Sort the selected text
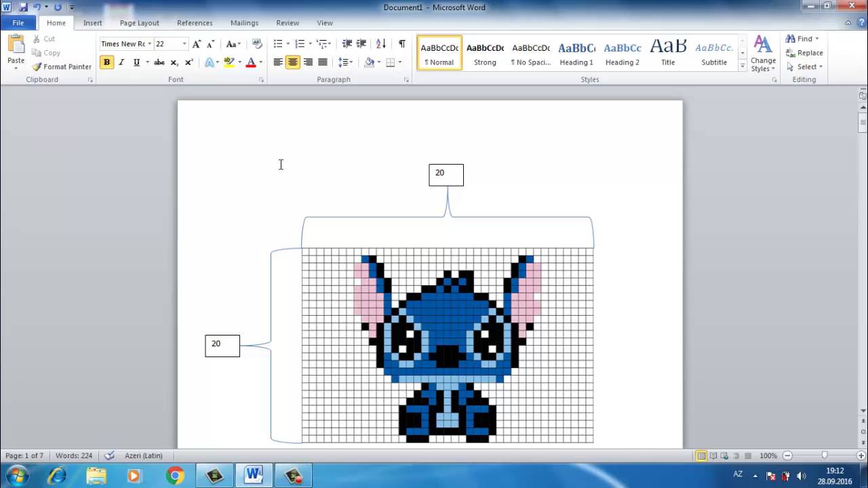 (381, 44)
